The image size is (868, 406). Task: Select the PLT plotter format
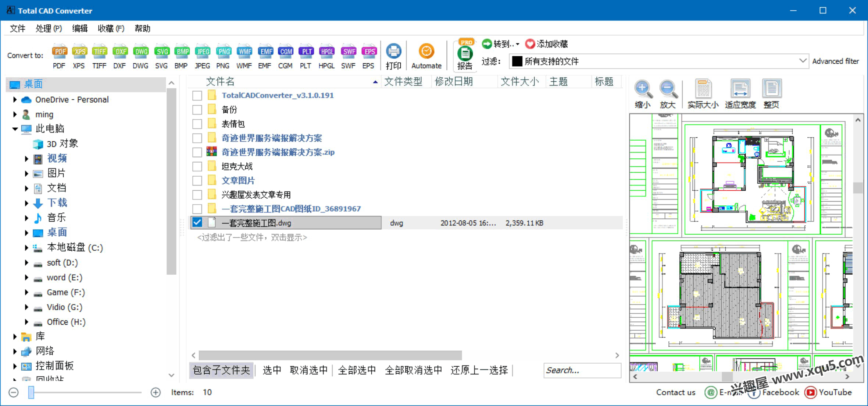[306, 56]
